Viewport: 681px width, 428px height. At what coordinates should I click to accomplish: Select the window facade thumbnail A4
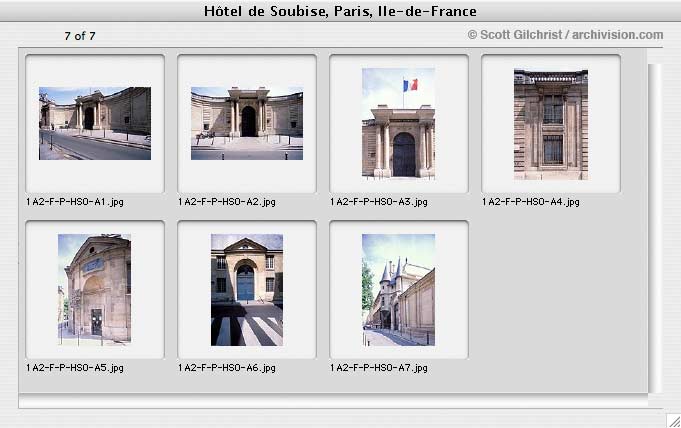point(551,124)
